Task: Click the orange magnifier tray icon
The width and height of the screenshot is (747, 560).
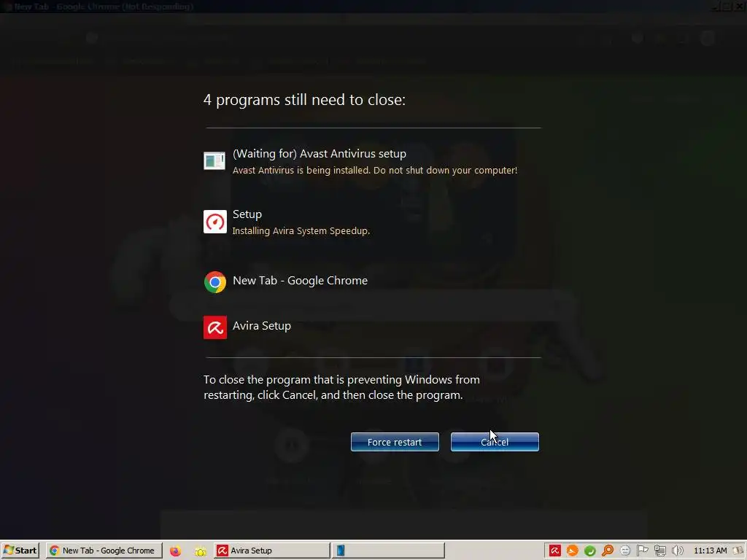Action: (x=608, y=551)
